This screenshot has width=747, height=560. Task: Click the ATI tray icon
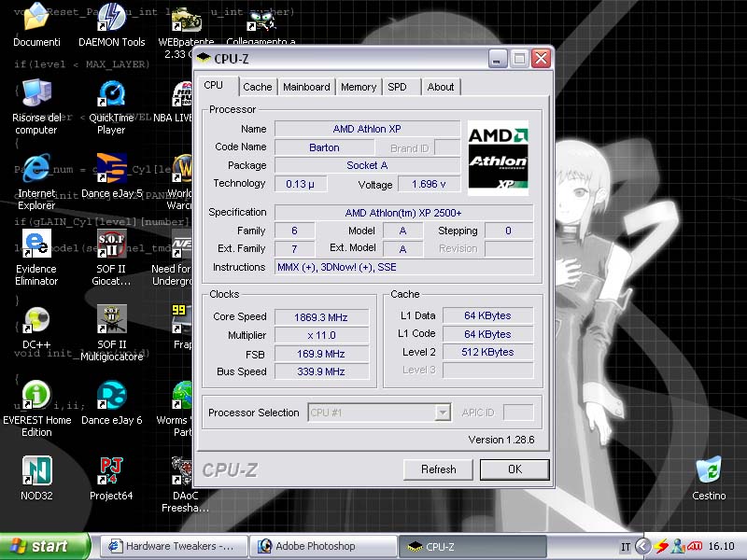pyautogui.click(x=694, y=546)
